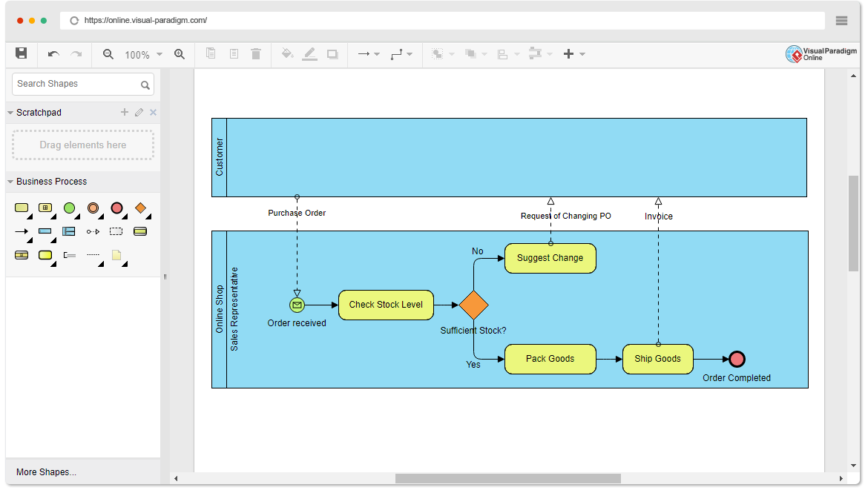The width and height of the screenshot is (868, 493).
Task: Zoom out using the magnifier minus icon
Action: coord(108,54)
